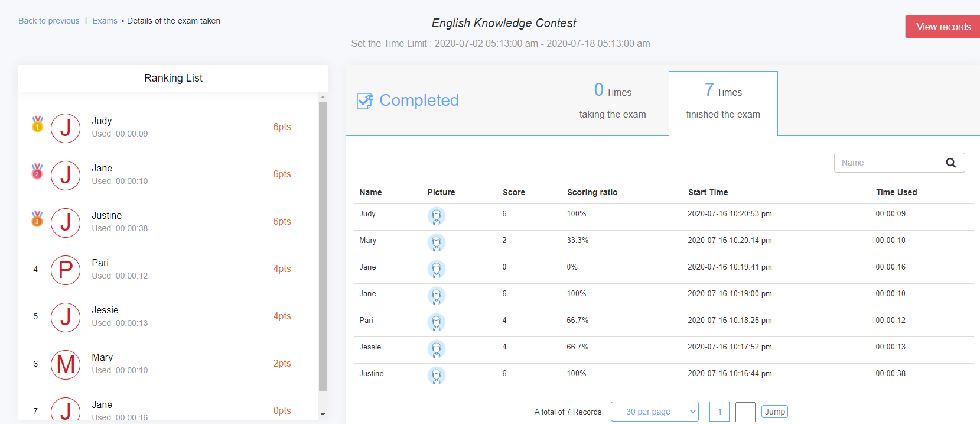This screenshot has height=424, width=980.
Task: Click Mary's 2pts score in ranking list
Action: coord(282,363)
